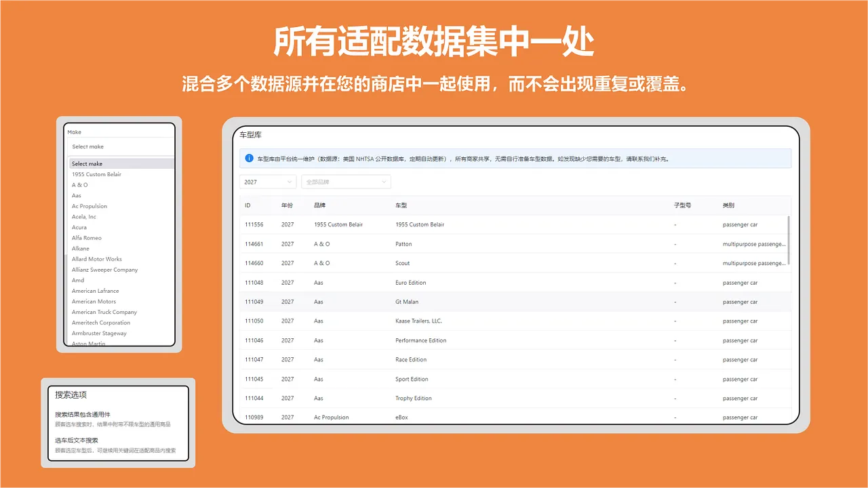This screenshot has height=488, width=868.
Task: Choose Armbruster Stageway from the Make list
Action: [x=100, y=333]
